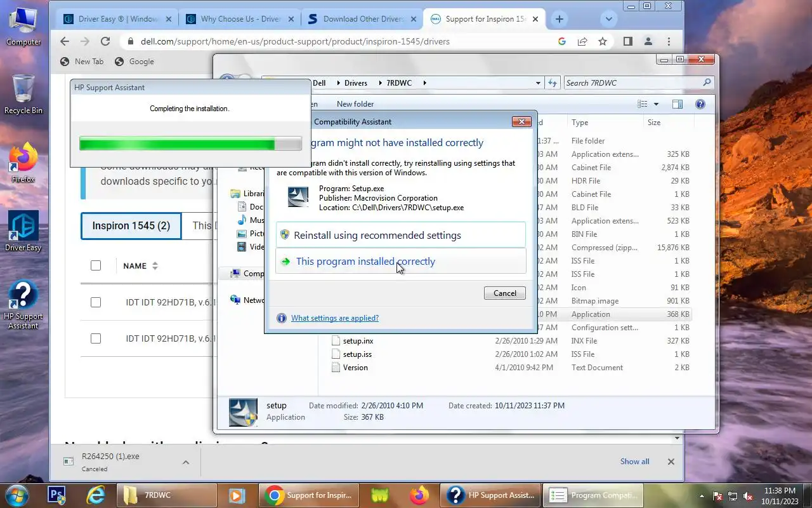Open Windows Media Player taskbar icon

tap(237, 495)
